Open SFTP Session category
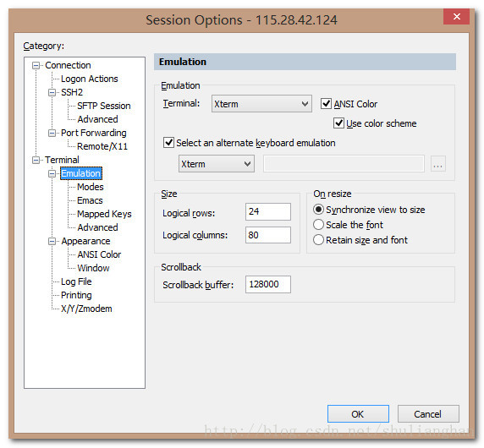This screenshot has height=448, width=484. [104, 106]
